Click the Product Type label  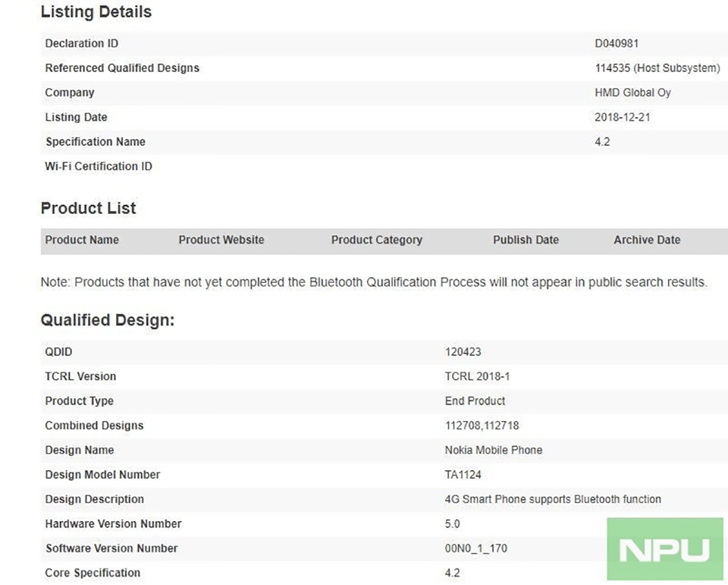click(x=79, y=401)
